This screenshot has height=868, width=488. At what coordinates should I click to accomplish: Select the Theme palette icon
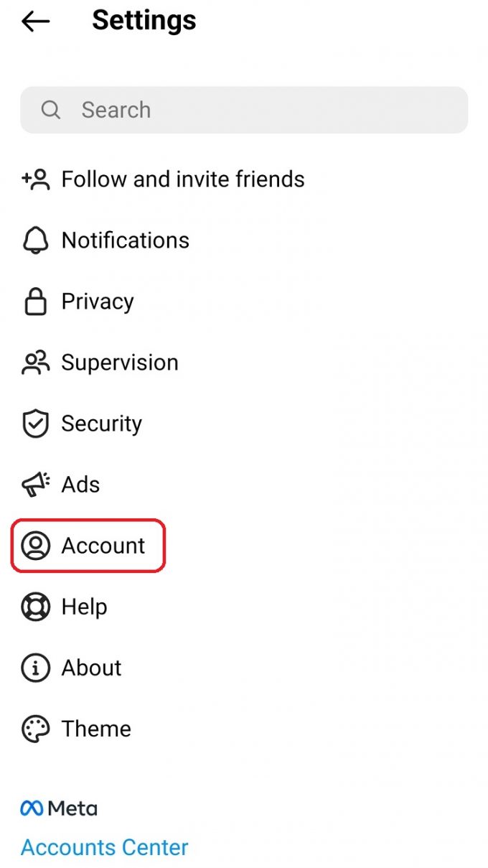(x=34, y=729)
